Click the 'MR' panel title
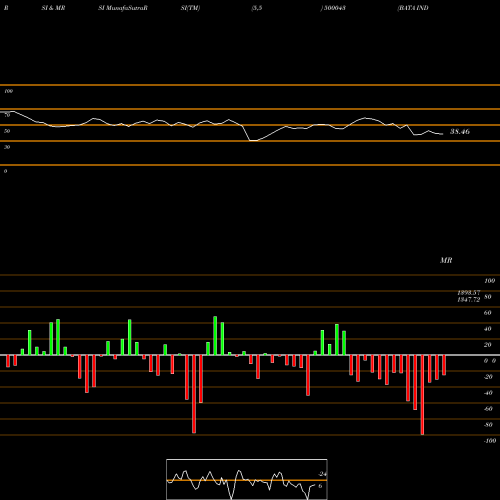Image resolution: width=500 pixels, height=500 pixels. (446, 260)
